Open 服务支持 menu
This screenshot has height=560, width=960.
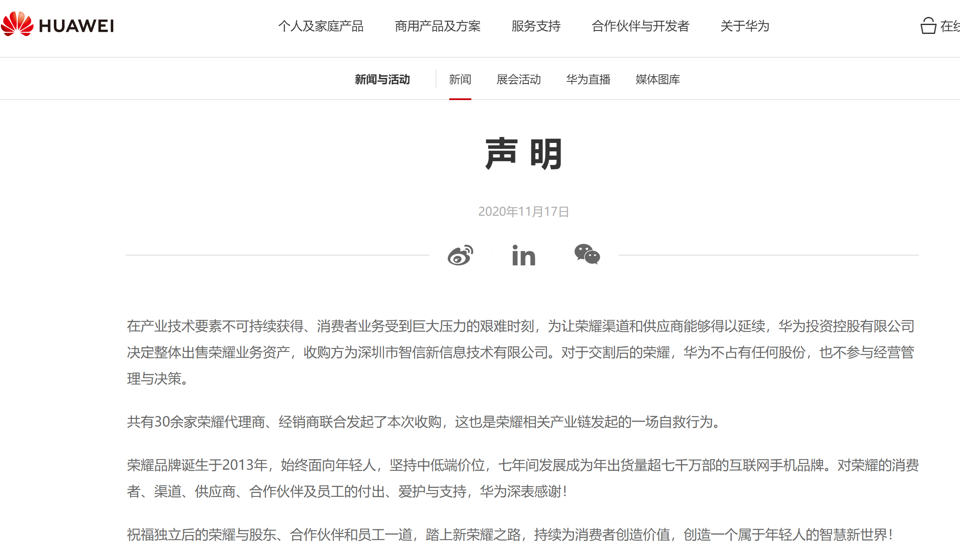[536, 26]
